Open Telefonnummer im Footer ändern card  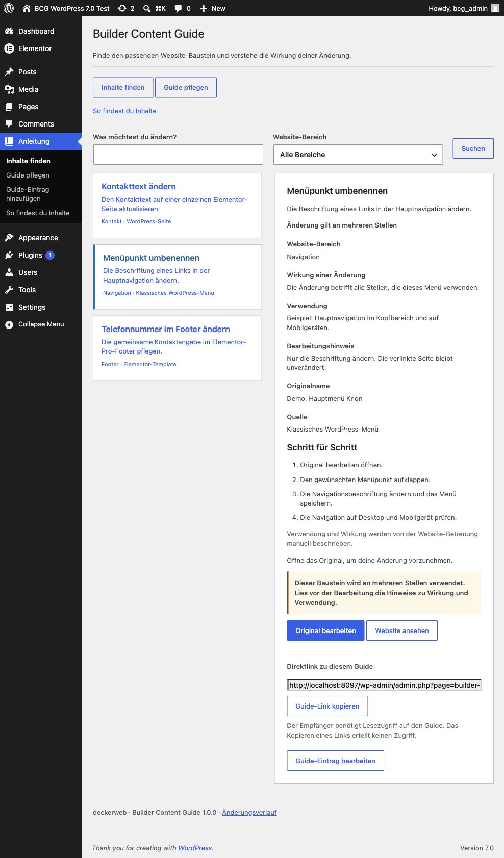point(177,348)
